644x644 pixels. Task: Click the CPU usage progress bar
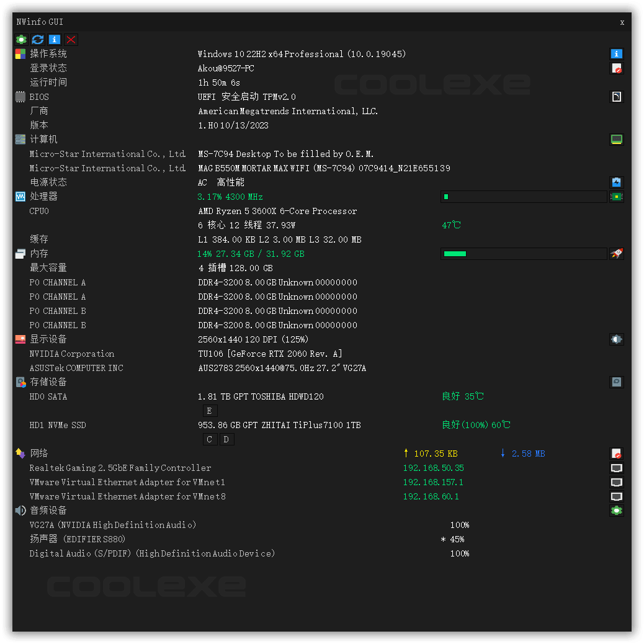pos(523,196)
